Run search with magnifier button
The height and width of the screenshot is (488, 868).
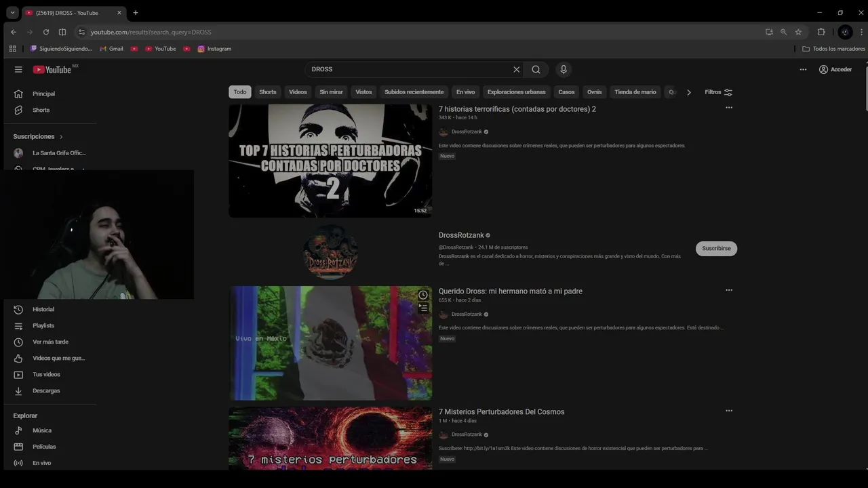coord(536,69)
